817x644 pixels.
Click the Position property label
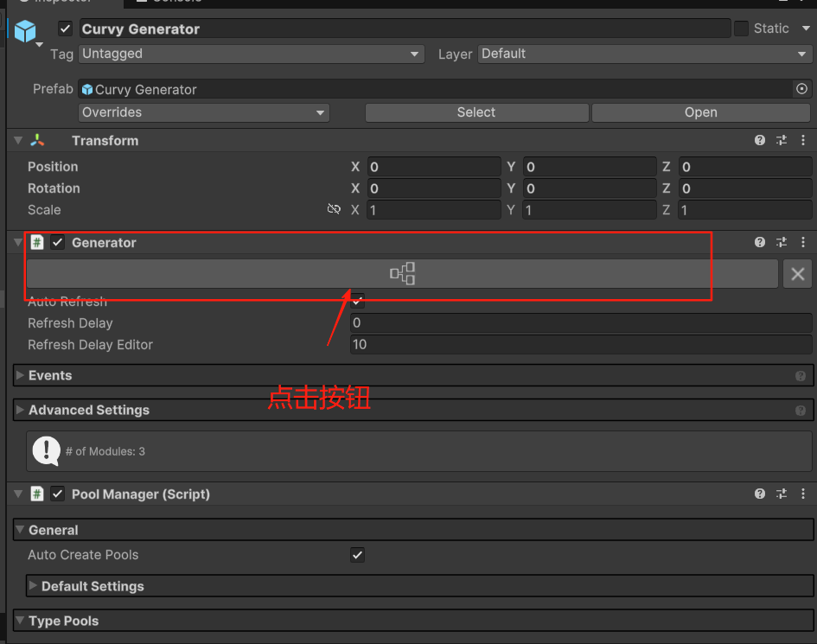click(53, 167)
